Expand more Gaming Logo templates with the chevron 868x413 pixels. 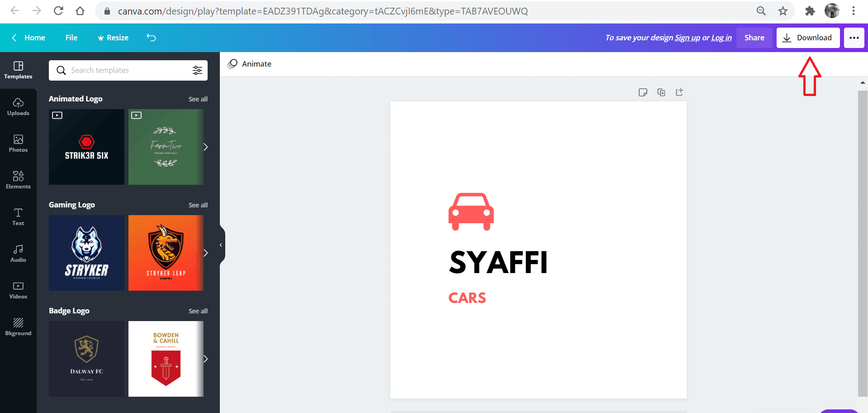pyautogui.click(x=206, y=253)
